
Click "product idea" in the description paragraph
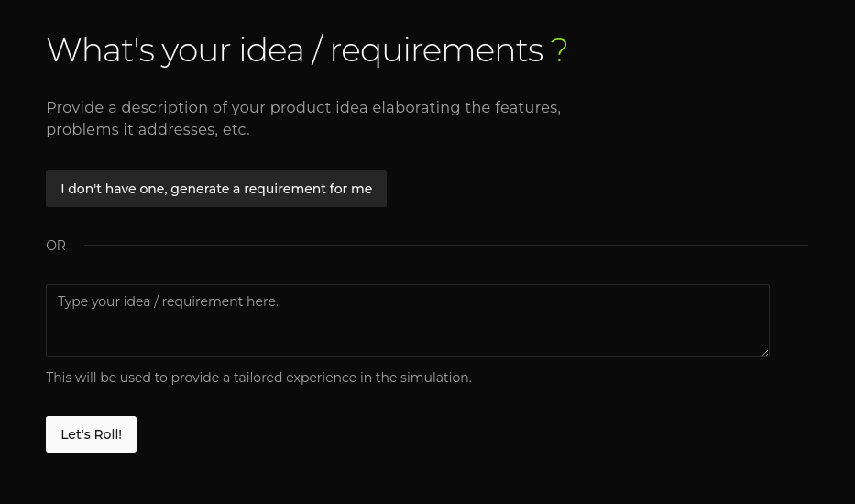[319, 108]
